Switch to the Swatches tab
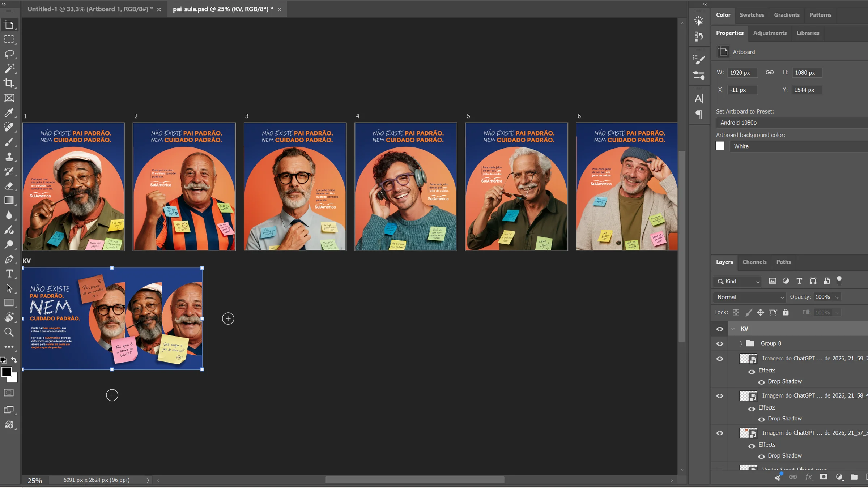The image size is (868, 488). (752, 15)
